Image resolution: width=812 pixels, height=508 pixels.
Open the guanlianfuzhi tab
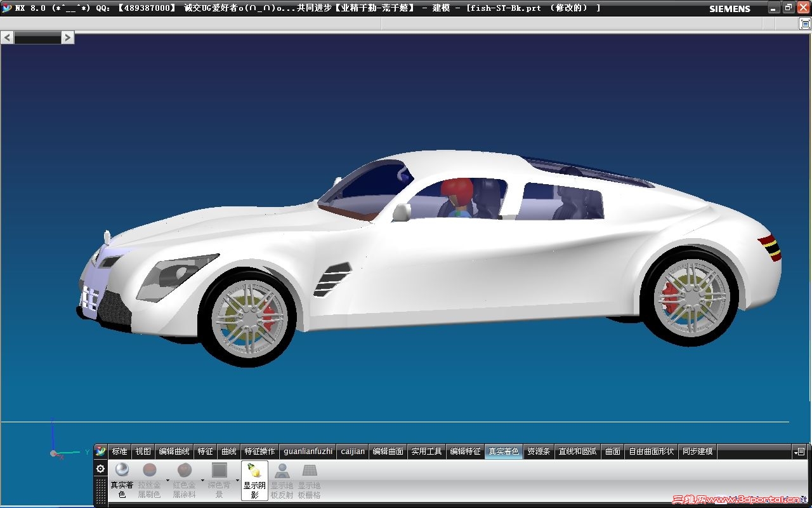pos(308,451)
